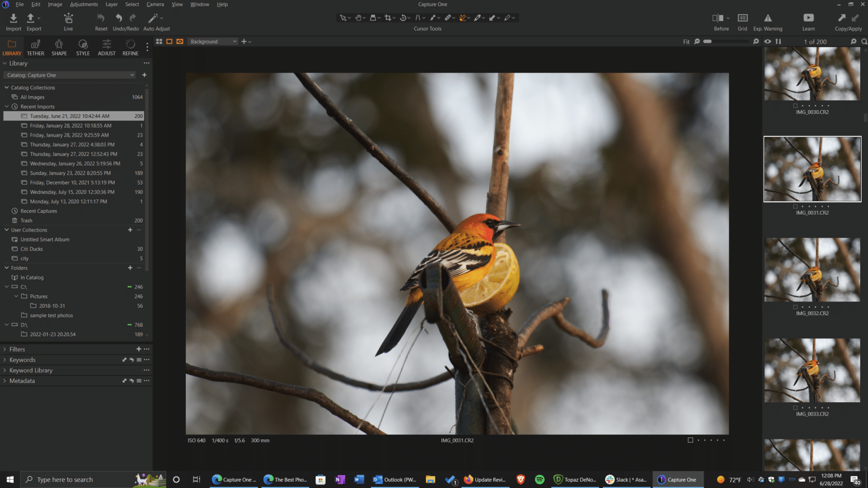This screenshot has height=488, width=868.
Task: Pick the Spot Removal tool
Action: coord(449,18)
